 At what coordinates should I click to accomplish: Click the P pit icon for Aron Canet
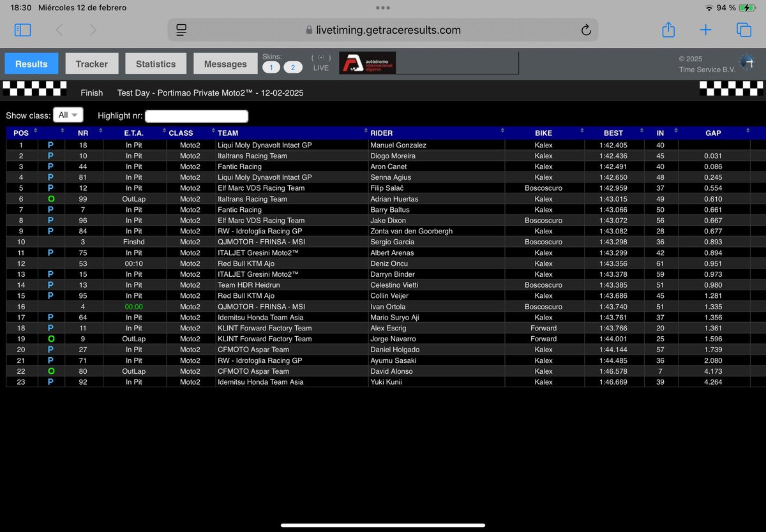[x=51, y=166]
